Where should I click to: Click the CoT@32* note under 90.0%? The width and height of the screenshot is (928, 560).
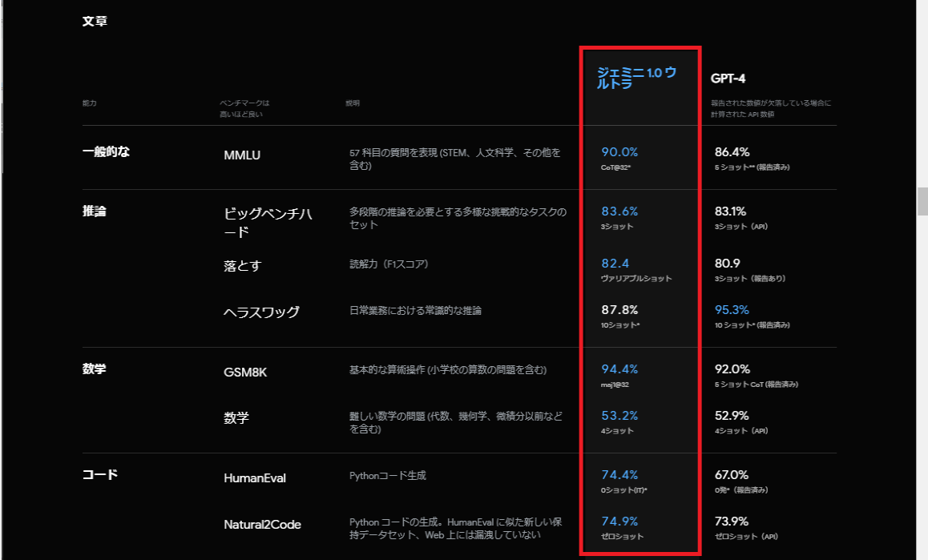coord(616,167)
